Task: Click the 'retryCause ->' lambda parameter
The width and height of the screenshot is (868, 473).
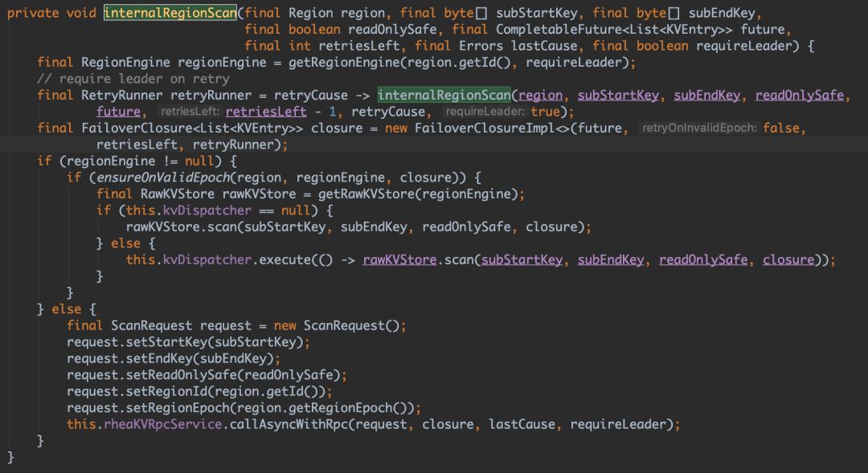Action: (x=321, y=95)
